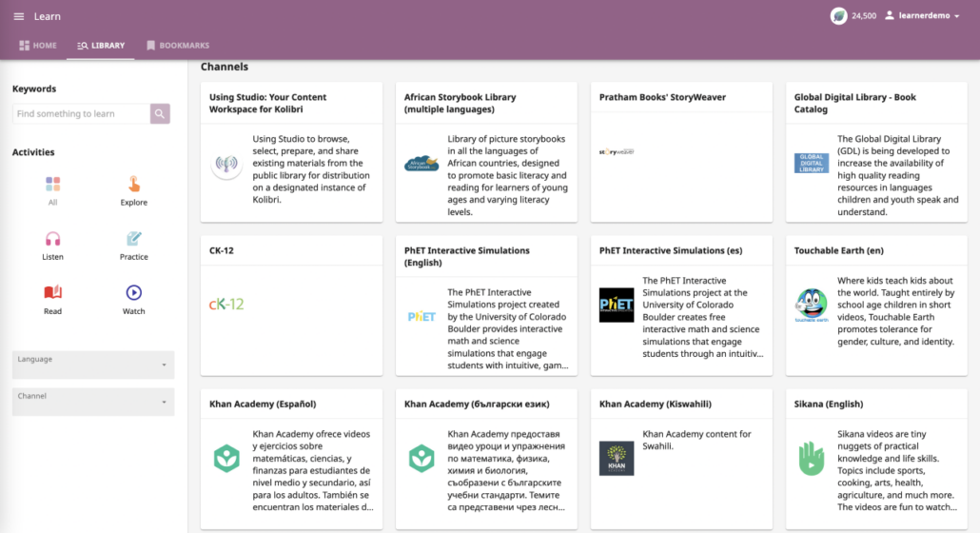Click the Khan Academy Bulgarian logo
The height and width of the screenshot is (533, 980).
421,458
